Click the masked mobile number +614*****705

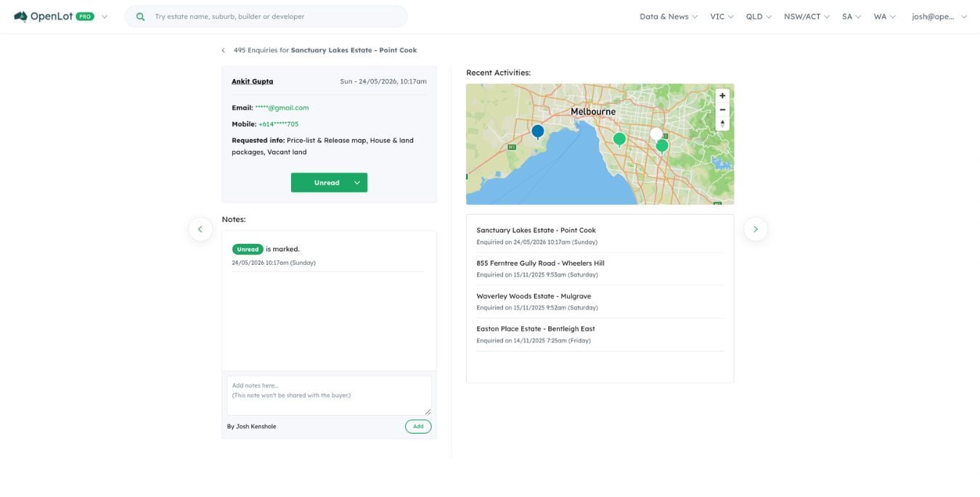(278, 124)
